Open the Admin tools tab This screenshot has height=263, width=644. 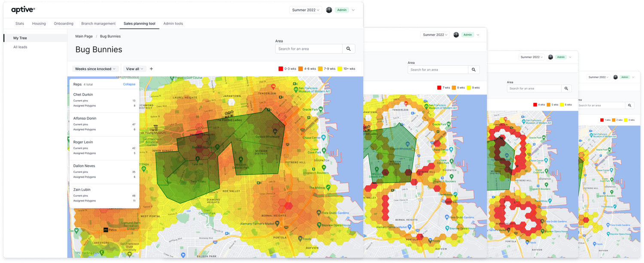(173, 24)
